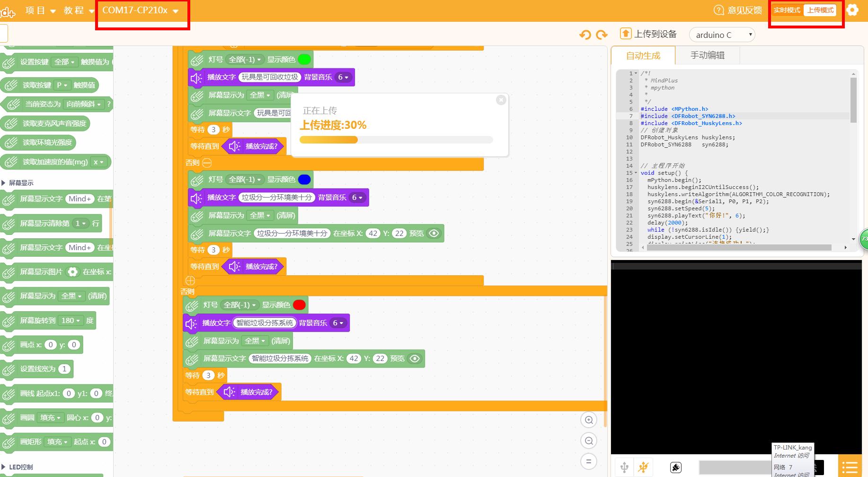Viewport: 868px width, 477px height.
Task: Pick the red color swatch on light block
Action: pos(300,305)
